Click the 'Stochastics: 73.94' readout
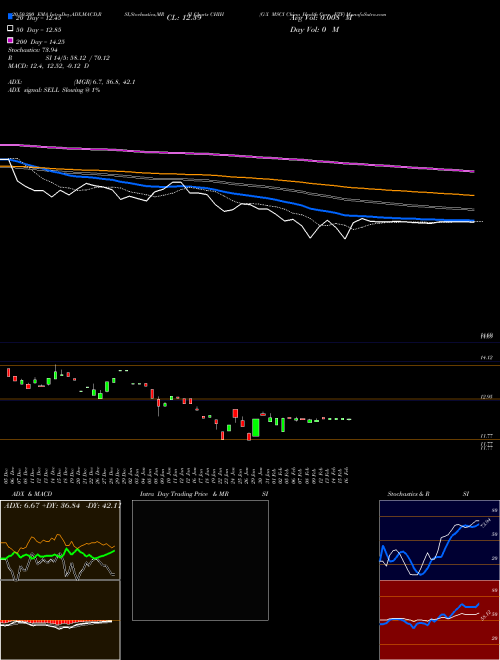500x660 pixels. coord(33,50)
